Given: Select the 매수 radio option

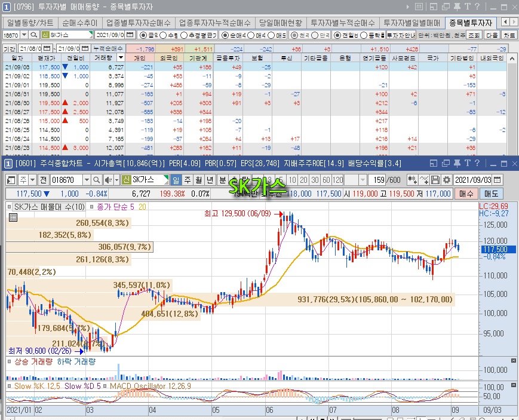Looking at the screenshot, I should [x=251, y=35].
